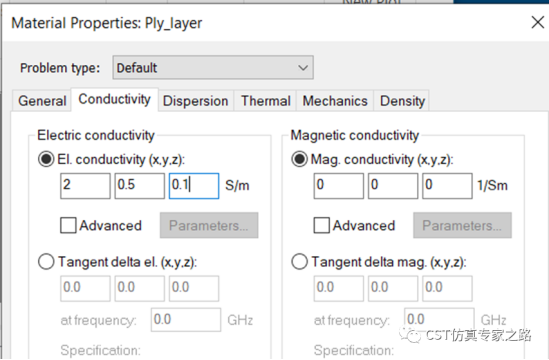Click the third magnetic conductivity field
Viewport: 549px width, 360px height.
(447, 186)
